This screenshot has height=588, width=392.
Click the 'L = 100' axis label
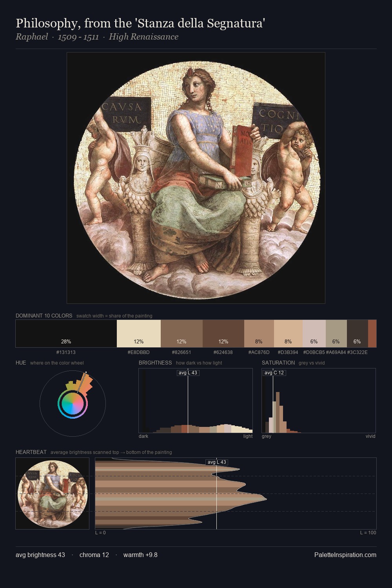click(x=368, y=533)
